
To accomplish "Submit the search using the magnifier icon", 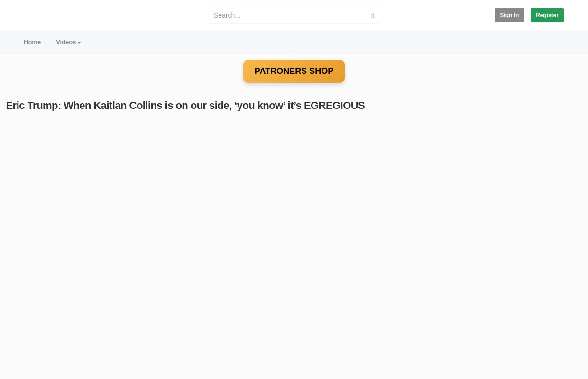I will pyautogui.click(x=373, y=15).
